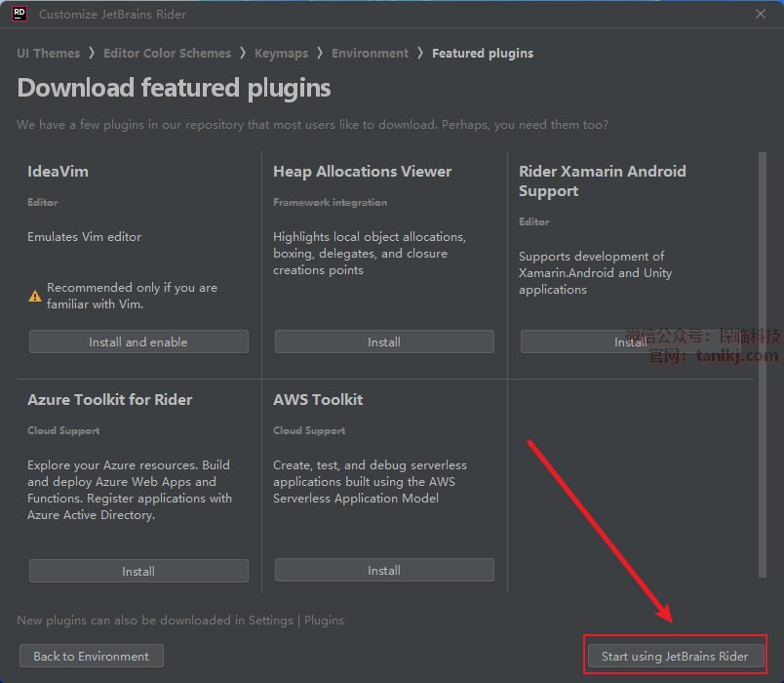Select the IdeaVim plugin title
Viewport: 784px width, 683px height.
click(59, 172)
